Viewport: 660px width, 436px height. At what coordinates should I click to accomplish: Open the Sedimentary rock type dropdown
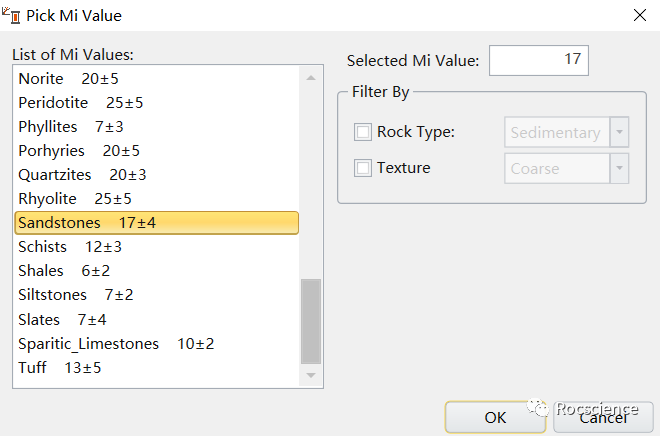[619, 132]
